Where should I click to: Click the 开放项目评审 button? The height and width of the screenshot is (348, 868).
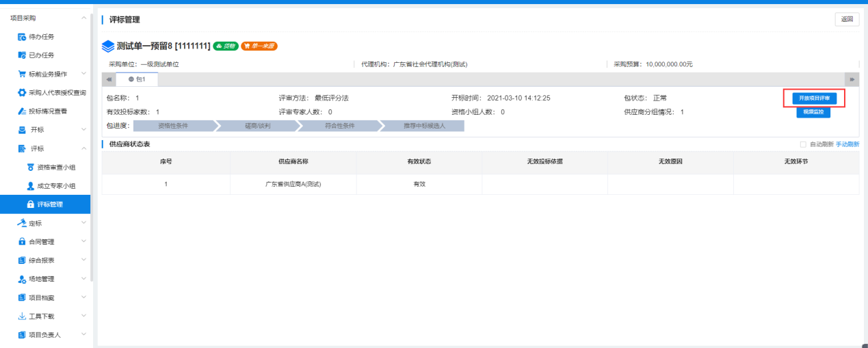point(813,98)
